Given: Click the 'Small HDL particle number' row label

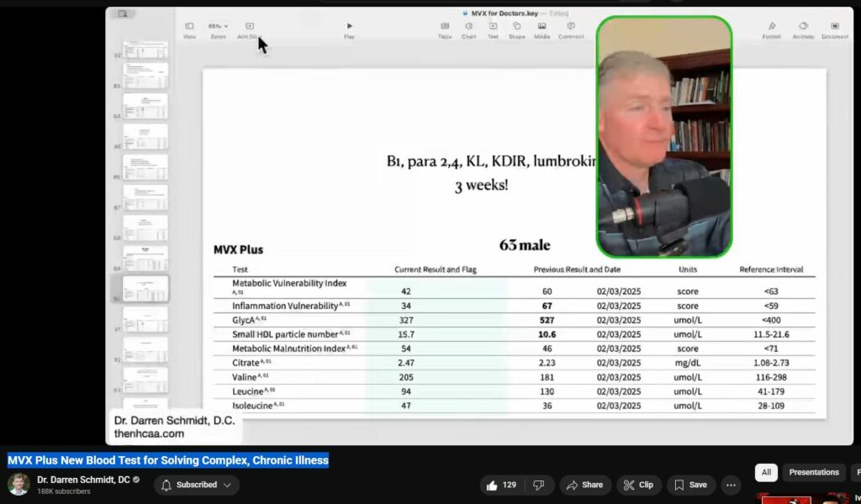Looking at the screenshot, I should 285,334.
